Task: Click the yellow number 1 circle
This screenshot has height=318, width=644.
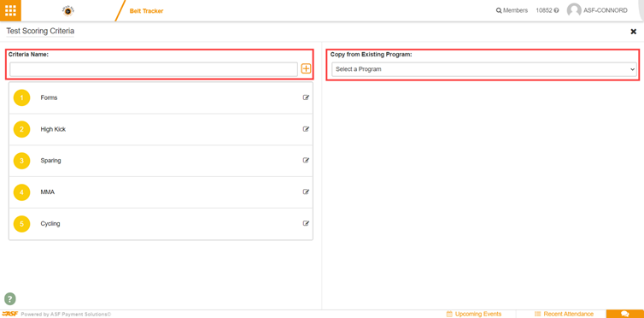Action: coord(21,97)
